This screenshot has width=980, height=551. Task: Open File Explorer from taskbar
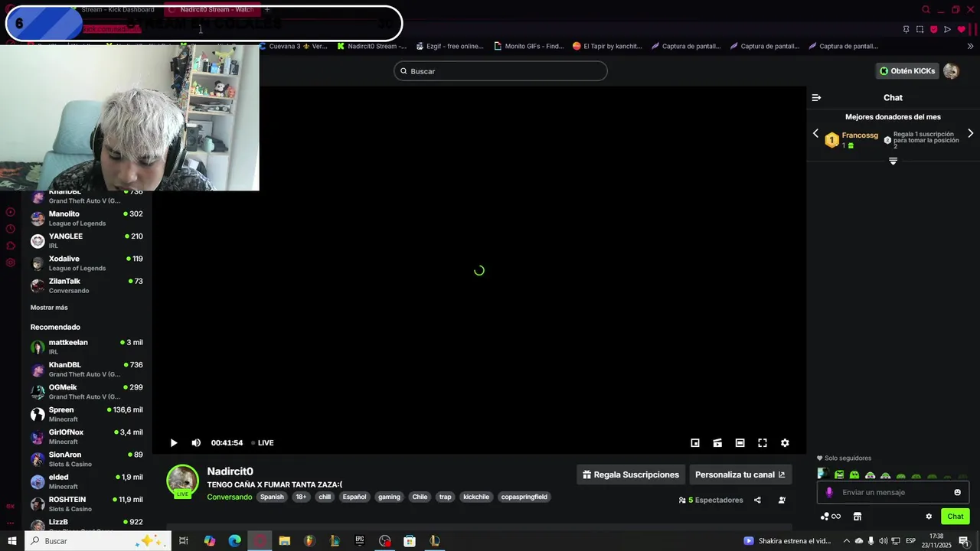pos(284,541)
